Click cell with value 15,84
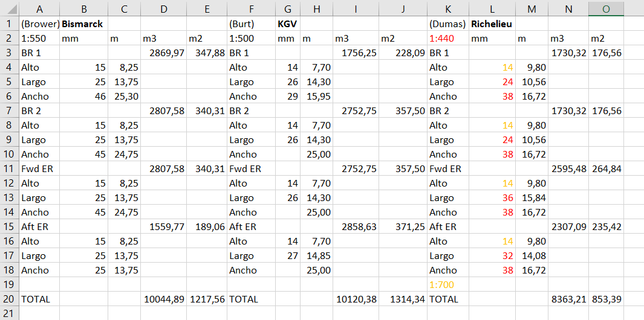Image resolution: width=644 pixels, height=320 pixels. coord(532,198)
